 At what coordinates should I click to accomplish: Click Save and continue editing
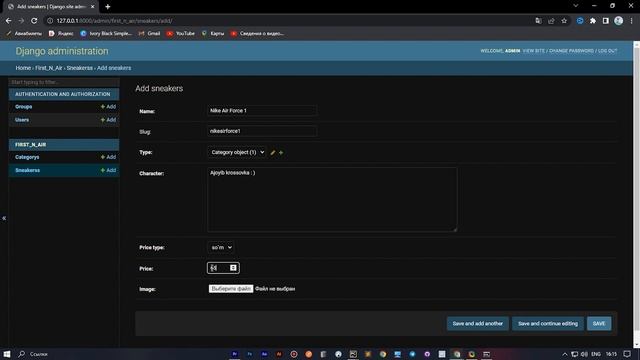click(x=548, y=324)
